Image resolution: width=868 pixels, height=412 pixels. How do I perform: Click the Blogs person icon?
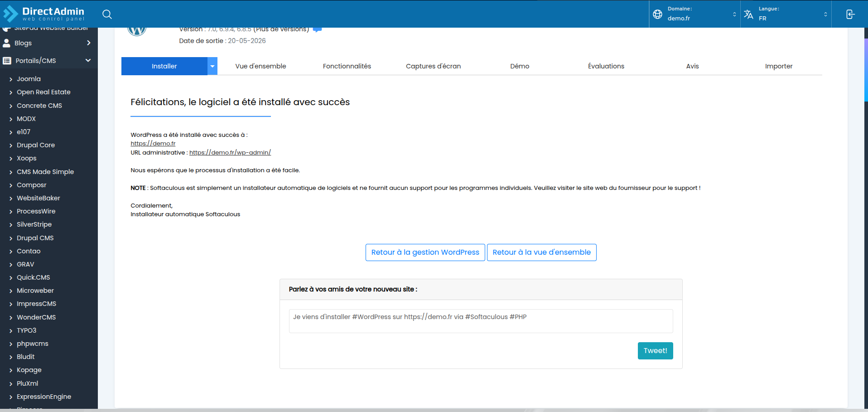[6, 43]
